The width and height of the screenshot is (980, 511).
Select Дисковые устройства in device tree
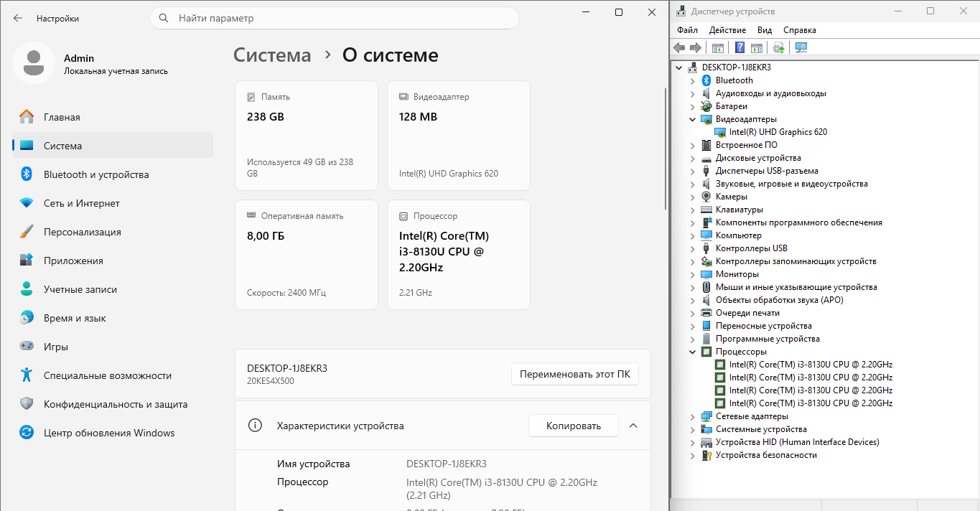click(x=758, y=158)
